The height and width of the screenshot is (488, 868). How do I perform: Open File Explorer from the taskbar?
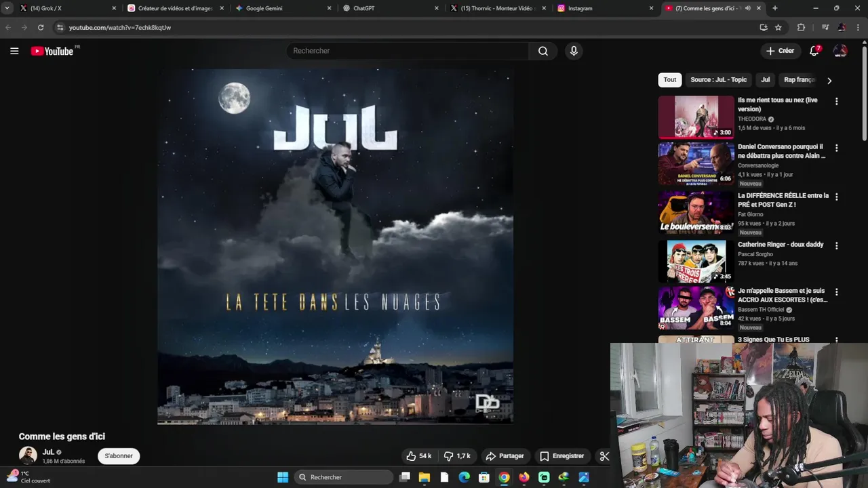pyautogui.click(x=425, y=477)
